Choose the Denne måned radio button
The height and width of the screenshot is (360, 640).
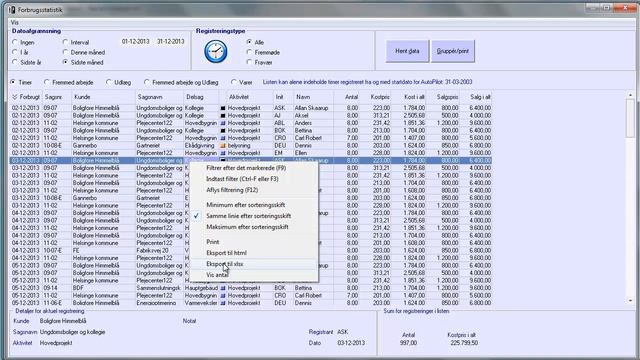tap(65, 52)
